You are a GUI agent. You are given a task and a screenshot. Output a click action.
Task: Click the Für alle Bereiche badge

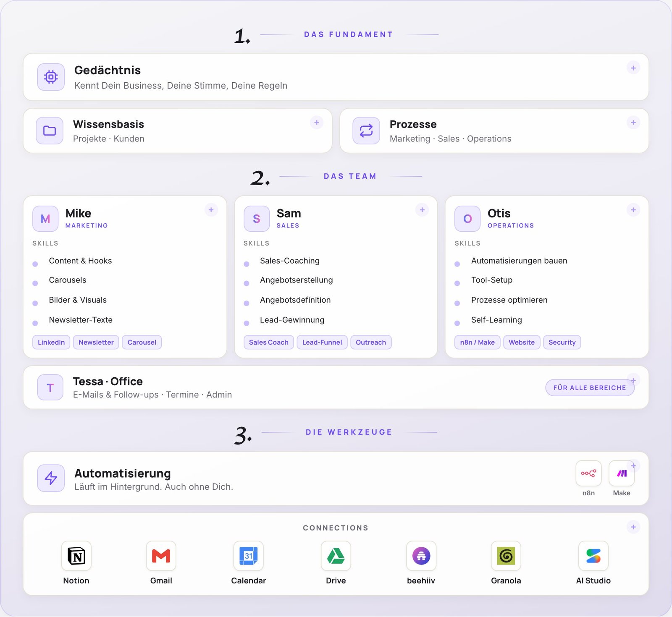590,387
